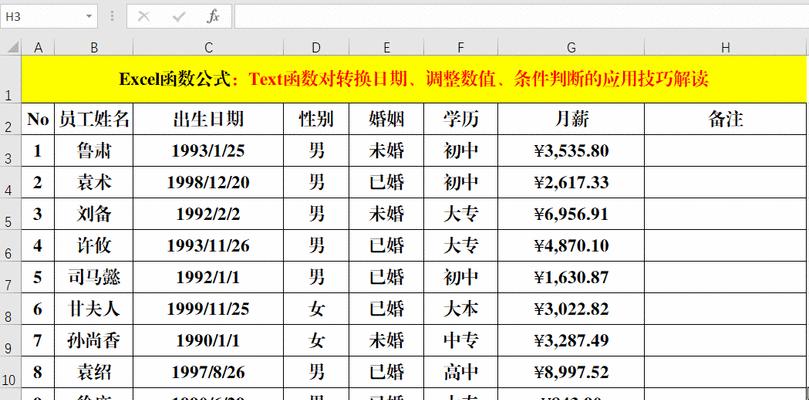Select column D header
809x400 pixels.
point(316,47)
